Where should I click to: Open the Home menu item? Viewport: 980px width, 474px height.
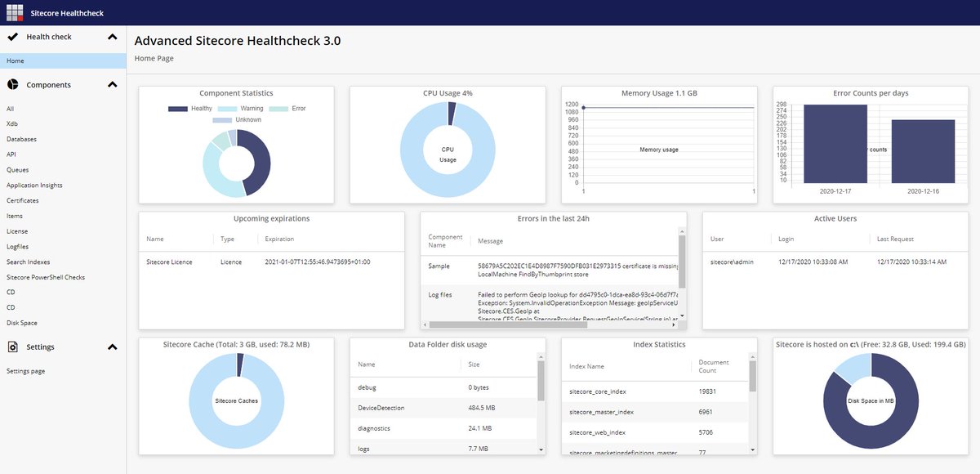[63, 60]
